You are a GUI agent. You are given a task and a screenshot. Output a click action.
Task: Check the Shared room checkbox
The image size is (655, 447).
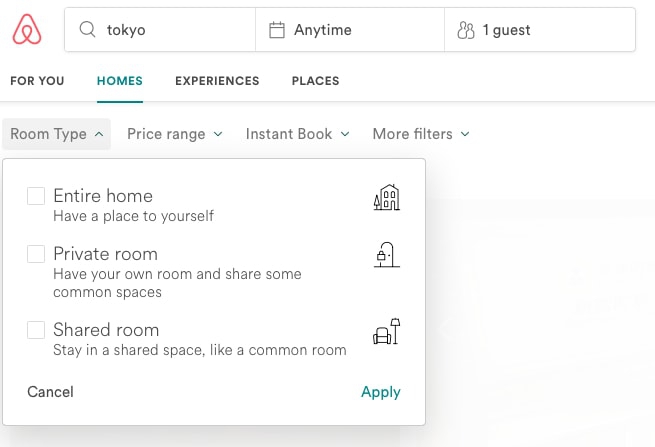coord(36,330)
